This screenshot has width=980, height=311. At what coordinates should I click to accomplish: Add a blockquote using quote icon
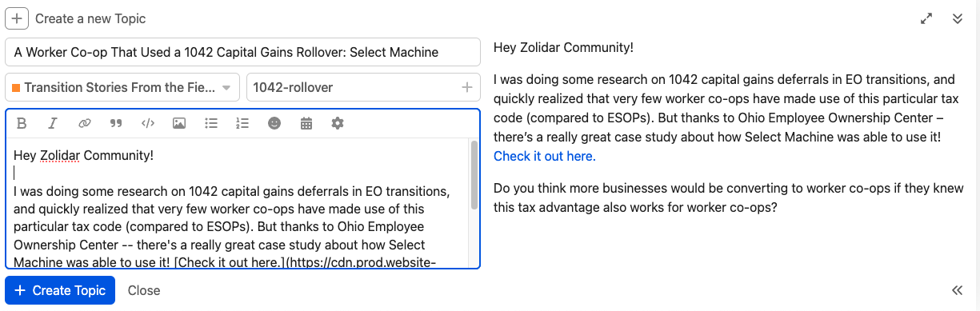[116, 123]
